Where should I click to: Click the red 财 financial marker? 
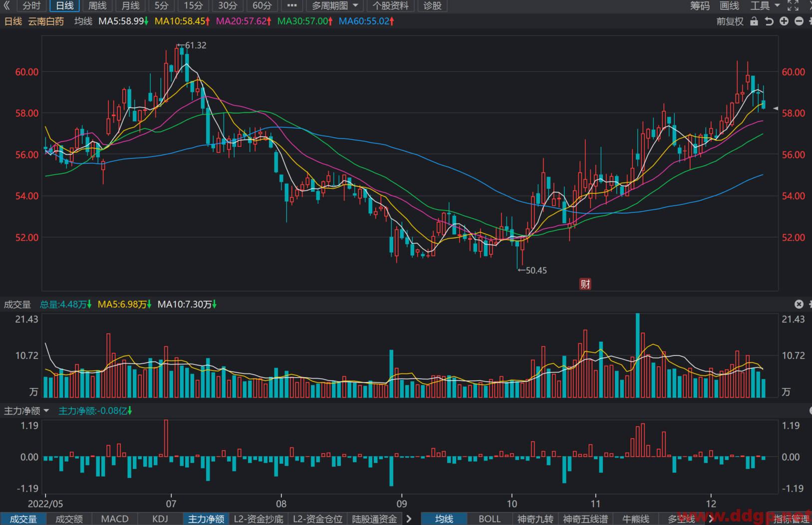click(585, 284)
